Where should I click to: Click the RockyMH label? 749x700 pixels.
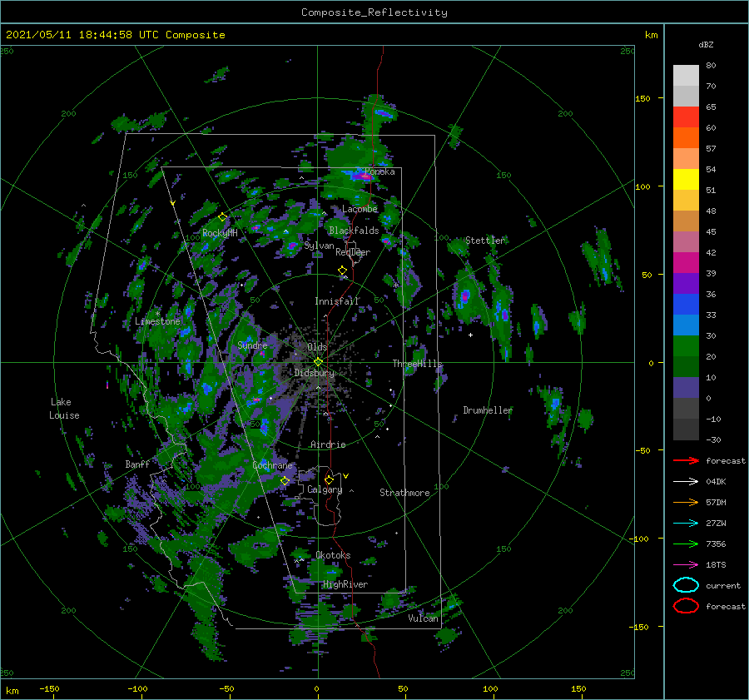[x=220, y=233]
